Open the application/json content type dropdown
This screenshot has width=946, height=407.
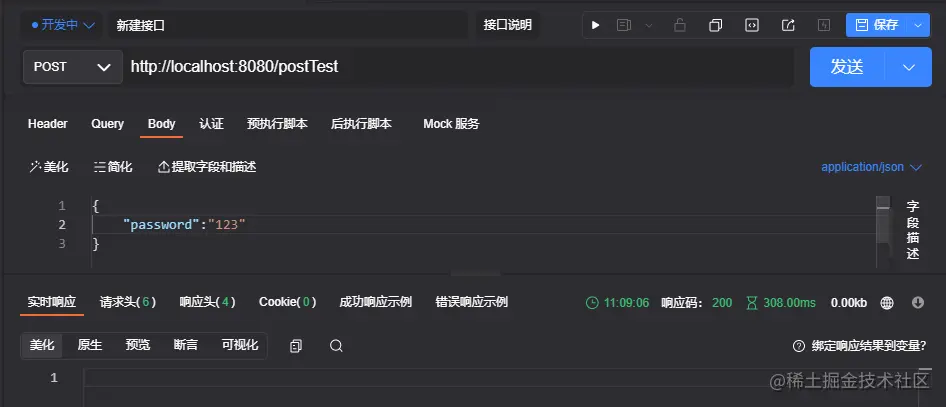pyautogui.click(x=871, y=167)
